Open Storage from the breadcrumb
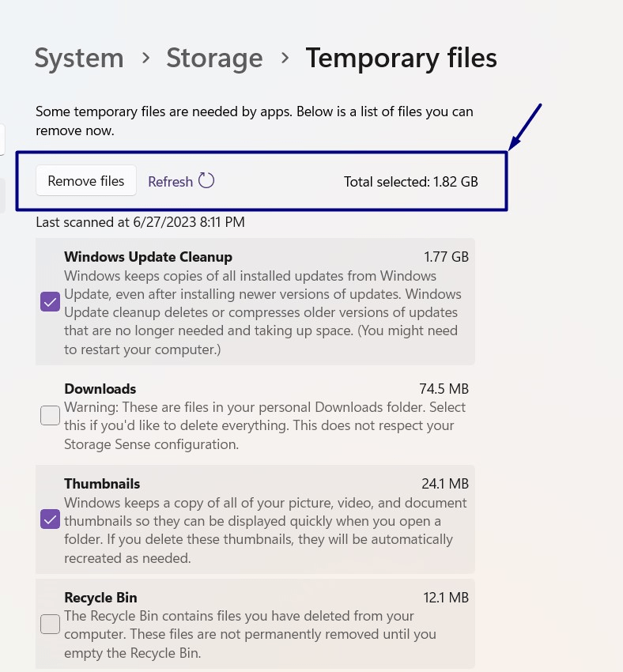Image resolution: width=623 pixels, height=672 pixels. pyautogui.click(x=214, y=58)
